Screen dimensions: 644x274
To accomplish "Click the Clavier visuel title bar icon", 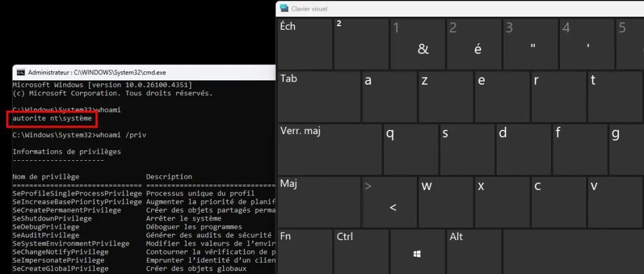I will [x=284, y=8].
